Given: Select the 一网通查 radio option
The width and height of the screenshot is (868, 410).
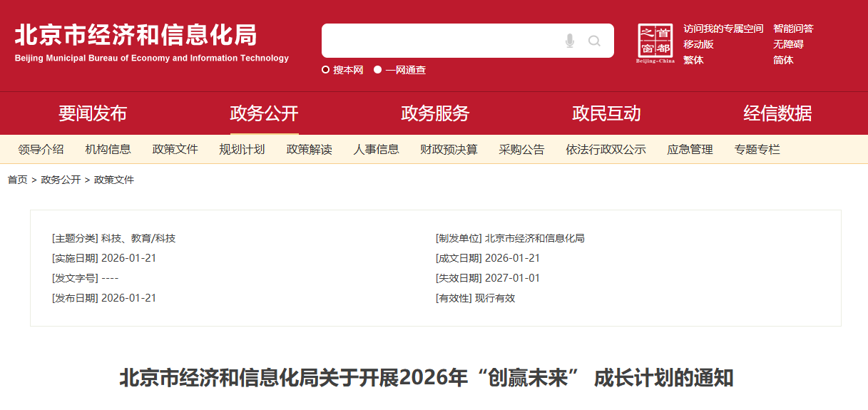Looking at the screenshot, I should pos(378,70).
